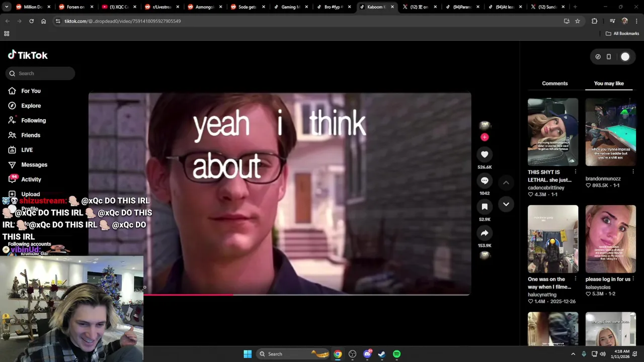Go to next video with down arrow
This screenshot has height=362, width=644.
pos(506,204)
